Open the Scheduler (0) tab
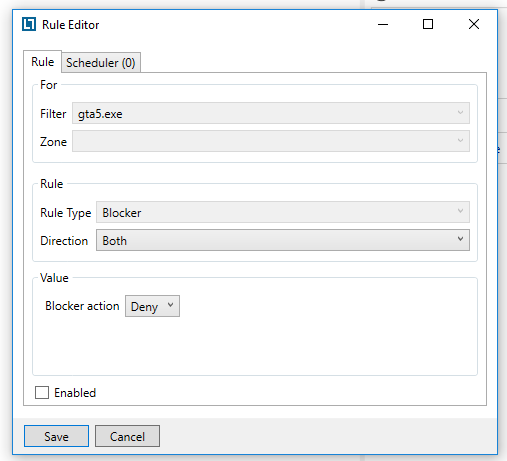Screen dimensions: 507x461 (101, 63)
